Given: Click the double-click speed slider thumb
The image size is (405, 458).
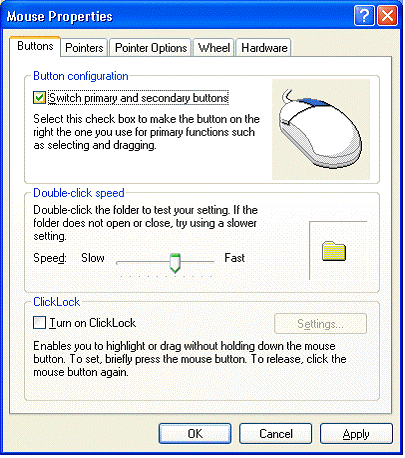Looking at the screenshot, I should pyautogui.click(x=175, y=263).
